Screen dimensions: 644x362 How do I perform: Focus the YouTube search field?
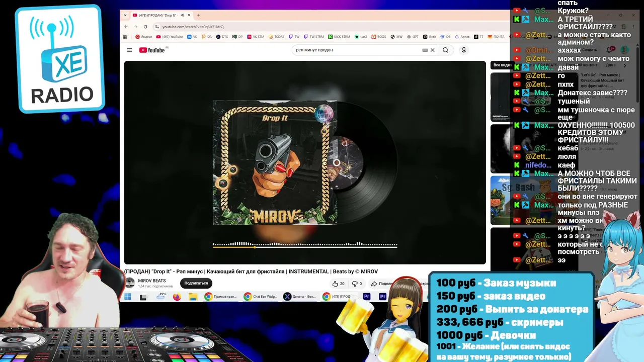pos(358,50)
